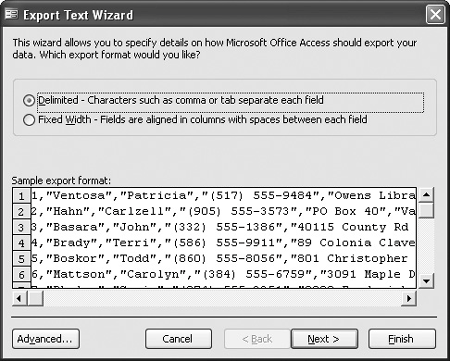Viewport: 450px width, 361px height.
Task: Open the Advanced export settings
Action: 46,339
